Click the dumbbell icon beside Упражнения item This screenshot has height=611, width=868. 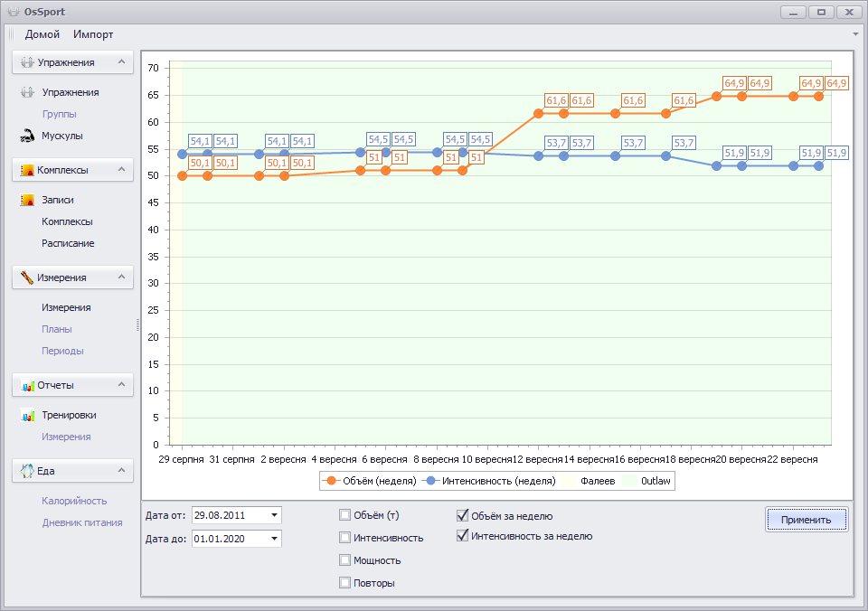click(26, 92)
